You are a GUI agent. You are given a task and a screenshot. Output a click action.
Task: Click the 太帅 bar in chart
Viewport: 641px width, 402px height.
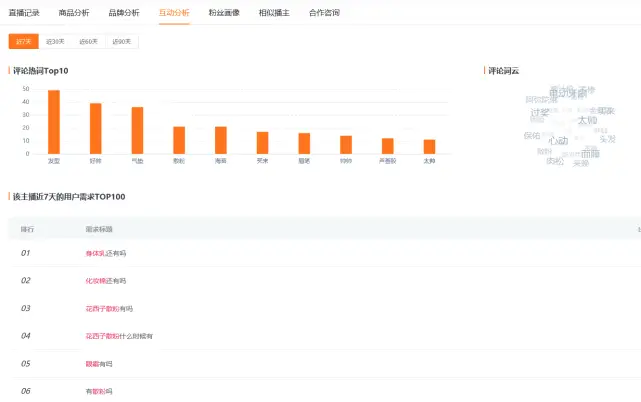429,147
